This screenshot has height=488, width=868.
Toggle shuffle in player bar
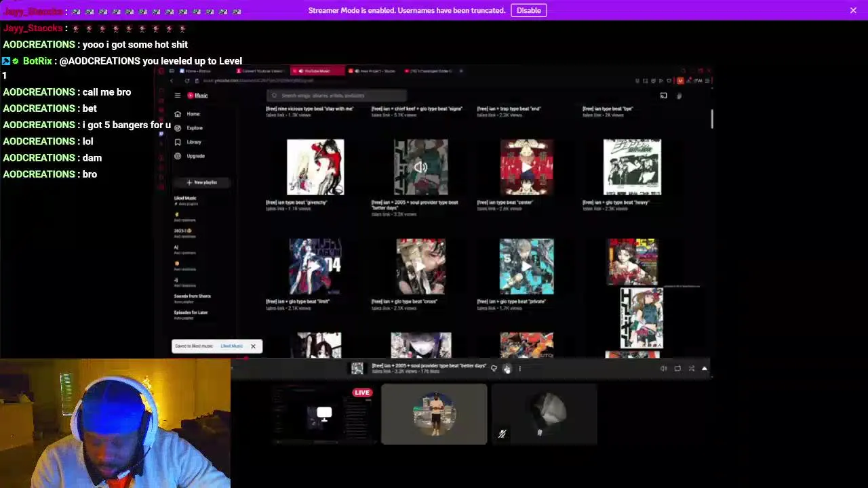[x=691, y=369]
